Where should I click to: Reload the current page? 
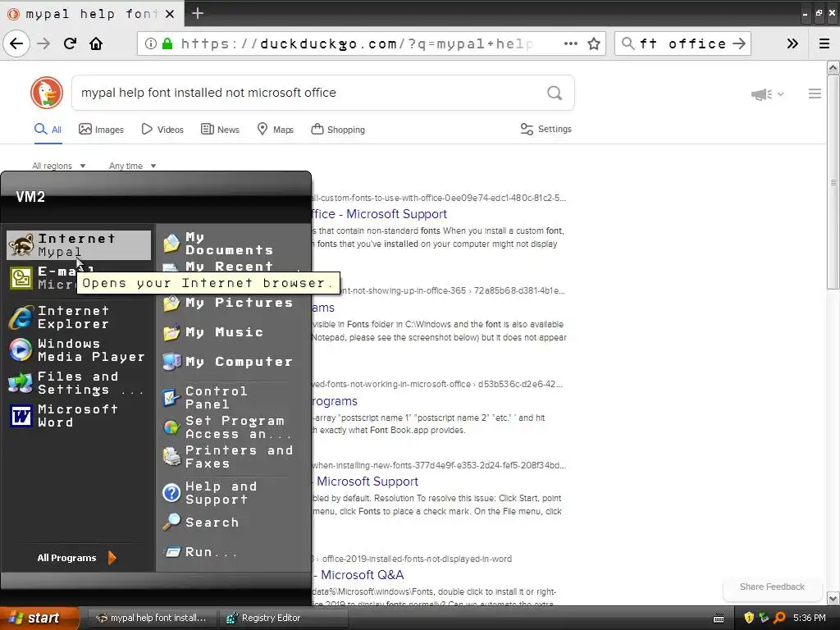pyautogui.click(x=70, y=43)
